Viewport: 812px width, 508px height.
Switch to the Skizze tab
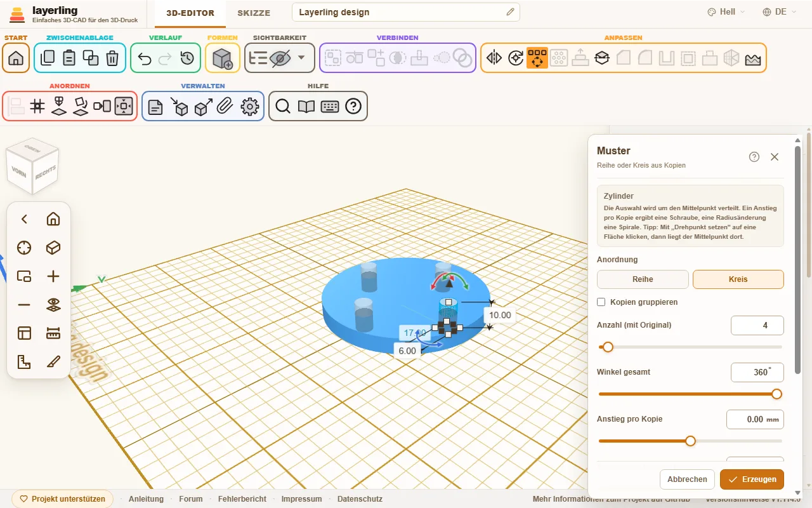pos(254,13)
